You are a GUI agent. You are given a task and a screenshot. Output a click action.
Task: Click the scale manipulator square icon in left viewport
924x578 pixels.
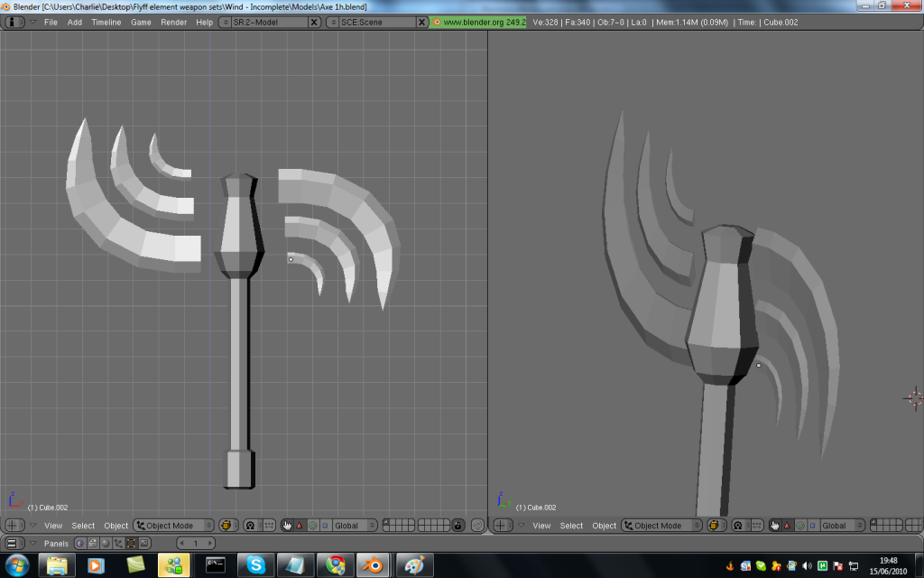(324, 526)
